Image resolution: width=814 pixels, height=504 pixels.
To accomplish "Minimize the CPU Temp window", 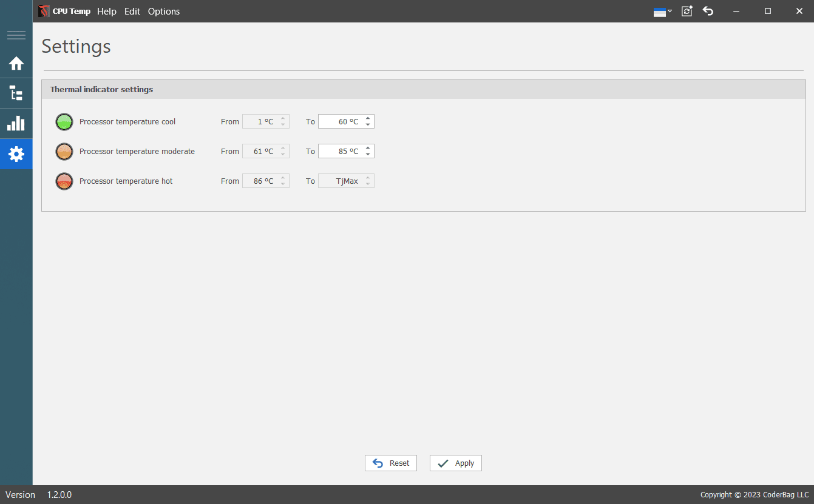I will pos(736,11).
